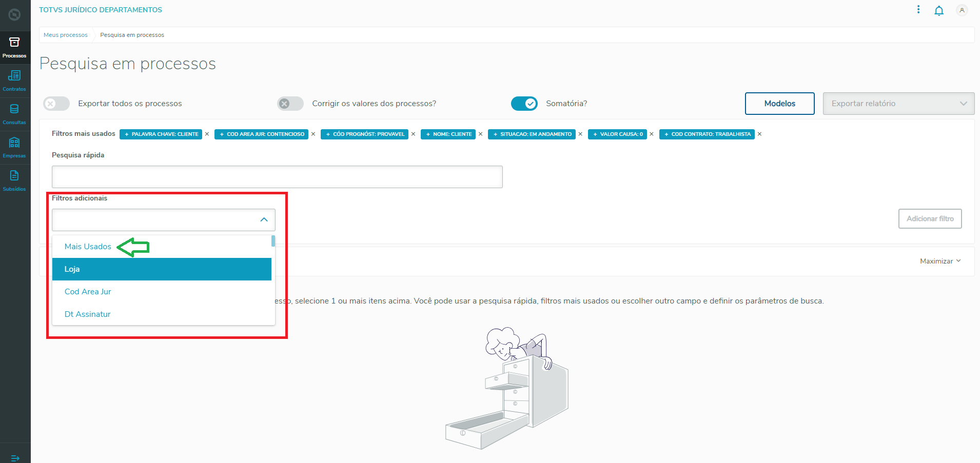Remove the CÓD PROGNÓST: PROVAVEL filter

[x=414, y=134]
